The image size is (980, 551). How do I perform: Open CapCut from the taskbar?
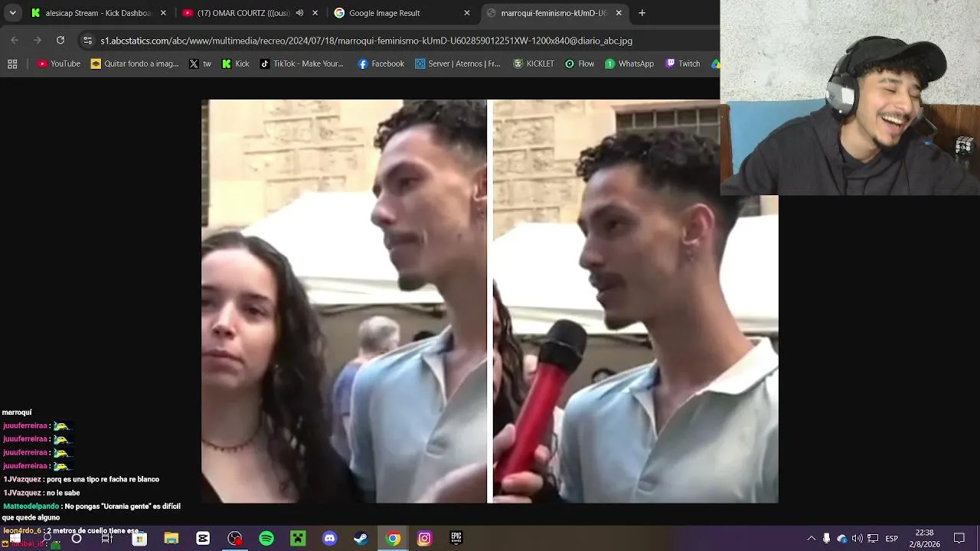[203, 539]
